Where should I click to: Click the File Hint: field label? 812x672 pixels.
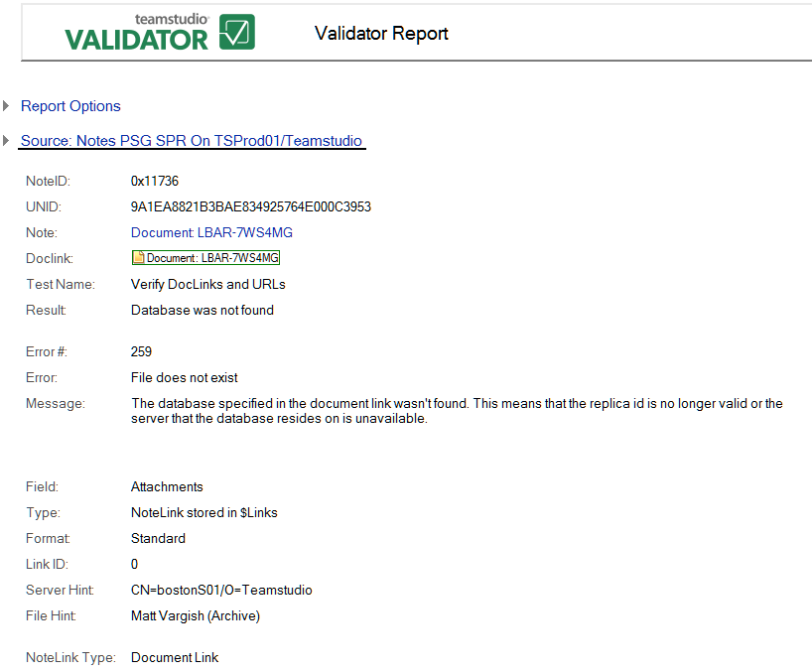click(51, 616)
